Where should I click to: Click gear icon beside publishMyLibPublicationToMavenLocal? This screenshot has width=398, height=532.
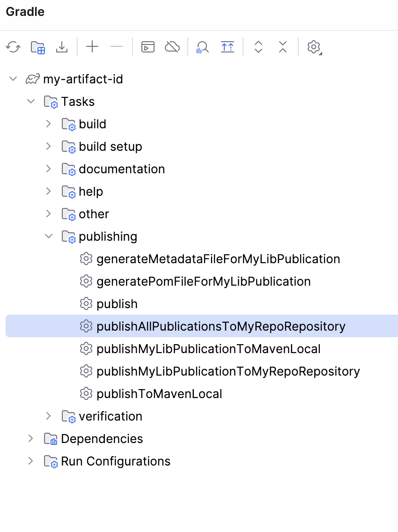coord(86,348)
